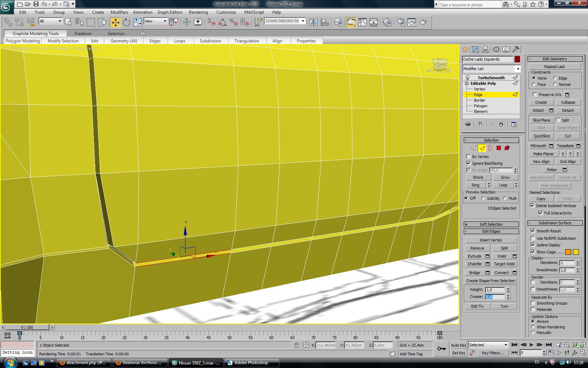This screenshot has height=368, width=588.
Task: Click the orange Show Cage color swatch
Action: [x=568, y=252]
